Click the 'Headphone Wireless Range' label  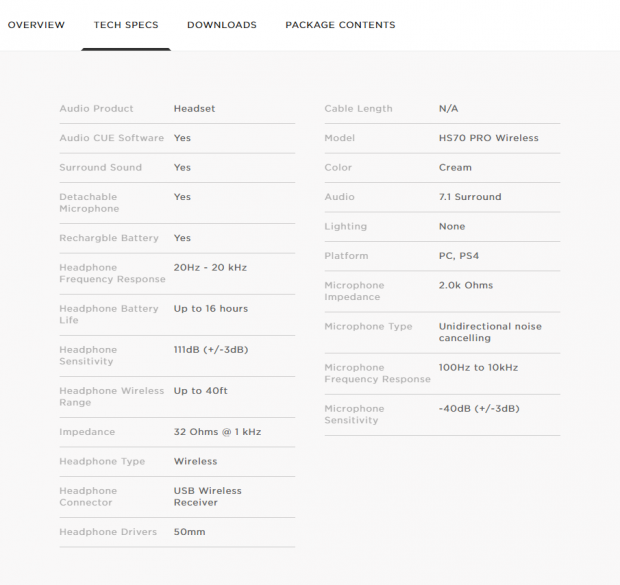pyautogui.click(x=112, y=397)
